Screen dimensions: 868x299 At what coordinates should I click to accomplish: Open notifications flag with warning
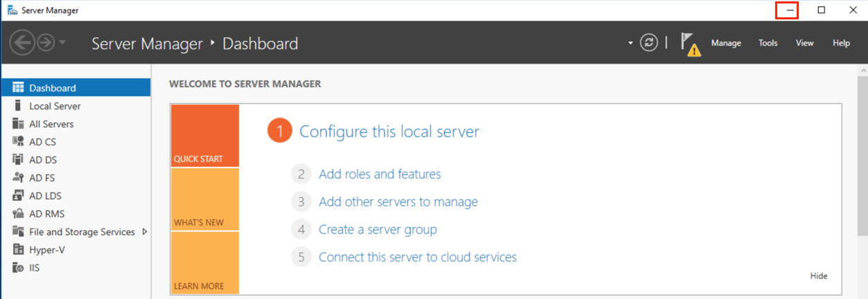pos(691,44)
